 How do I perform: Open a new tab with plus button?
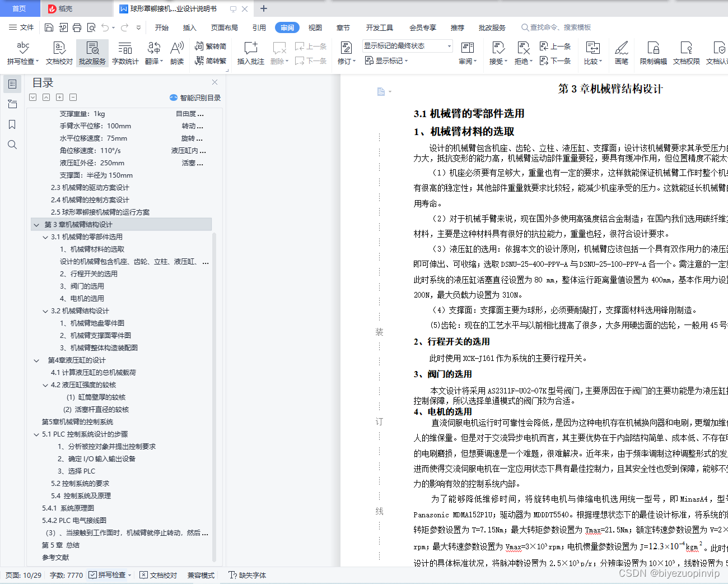tap(264, 8)
